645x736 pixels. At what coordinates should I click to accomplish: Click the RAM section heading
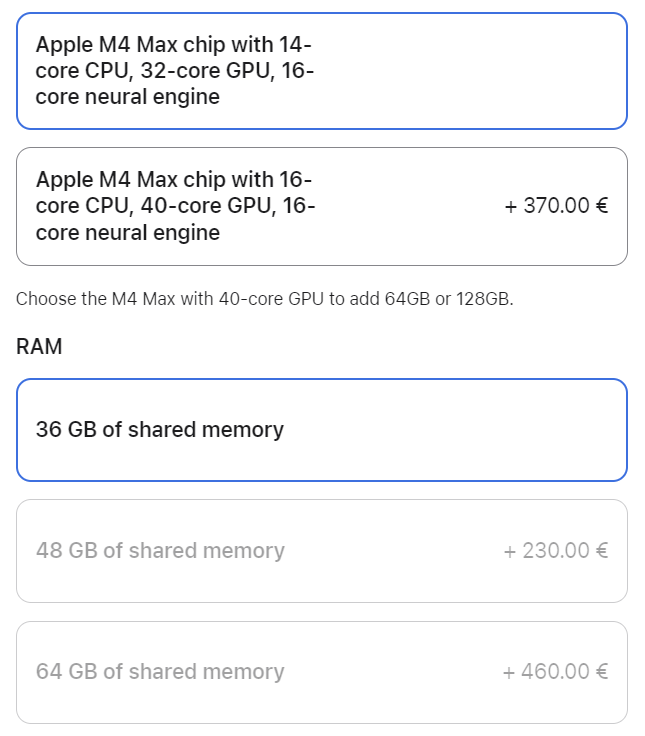click(x=39, y=347)
